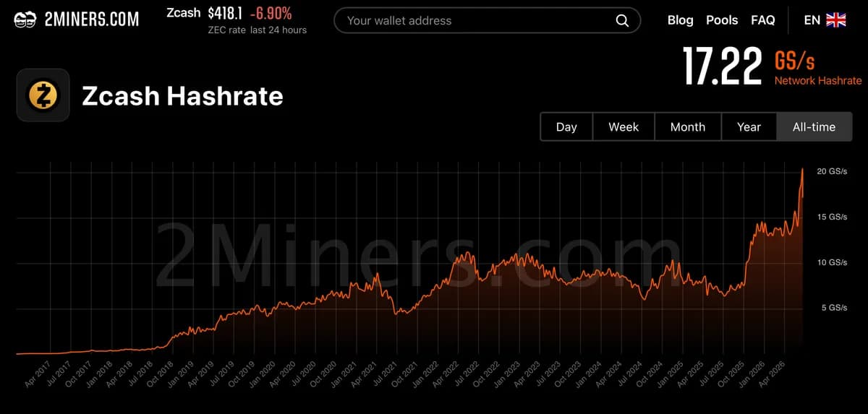868x414 pixels.
Task: Click the 17.22 hashrate value
Action: 723,66
